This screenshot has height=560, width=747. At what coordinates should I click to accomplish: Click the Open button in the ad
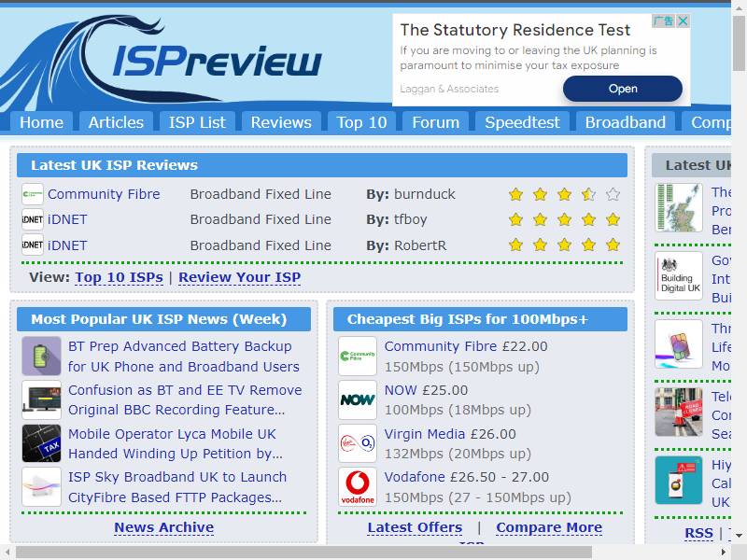pyautogui.click(x=623, y=89)
